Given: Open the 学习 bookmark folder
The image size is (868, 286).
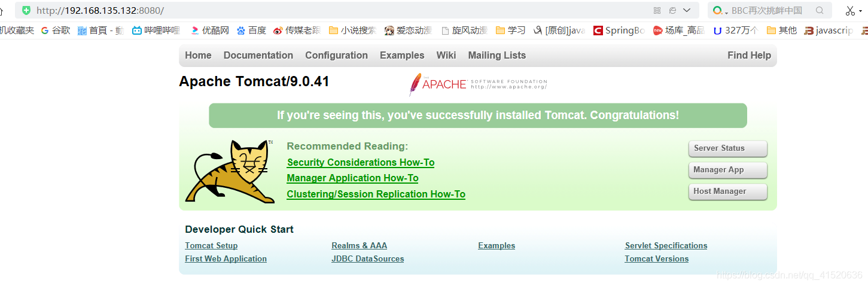Looking at the screenshot, I should pyautogui.click(x=510, y=30).
